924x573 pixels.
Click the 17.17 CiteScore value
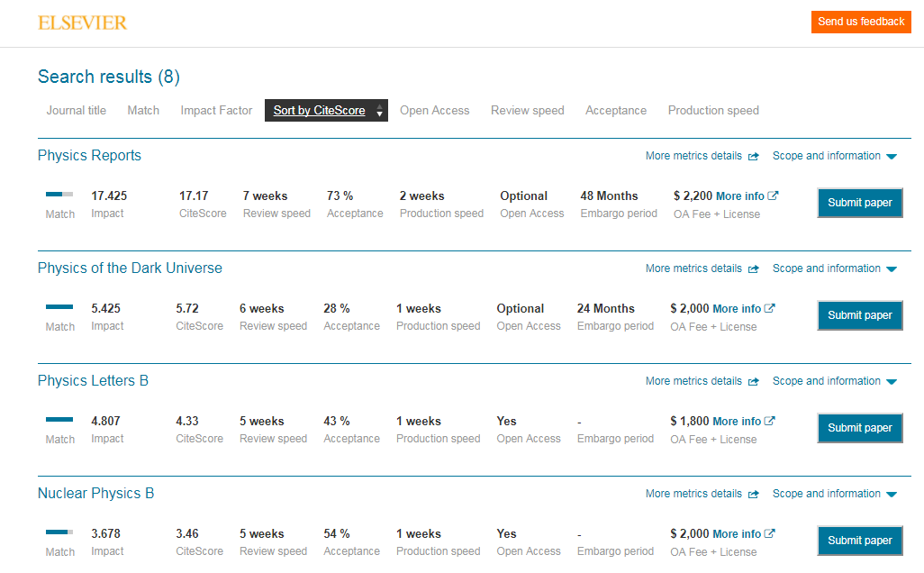(194, 196)
